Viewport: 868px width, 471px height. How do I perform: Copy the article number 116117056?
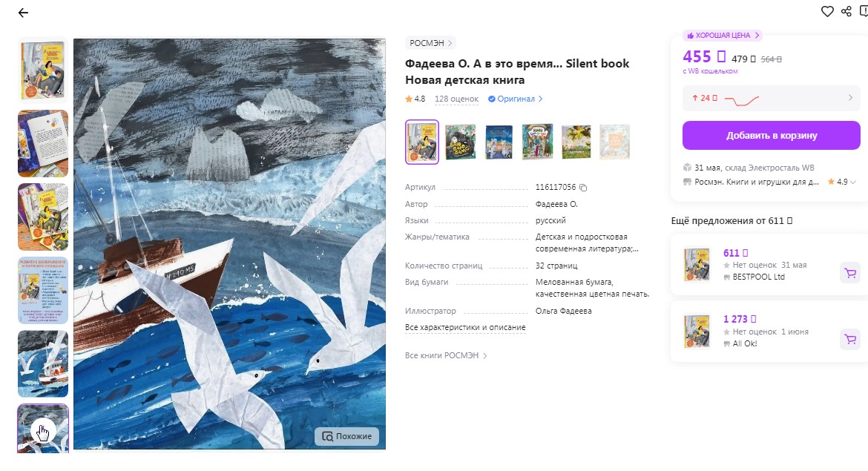(583, 188)
